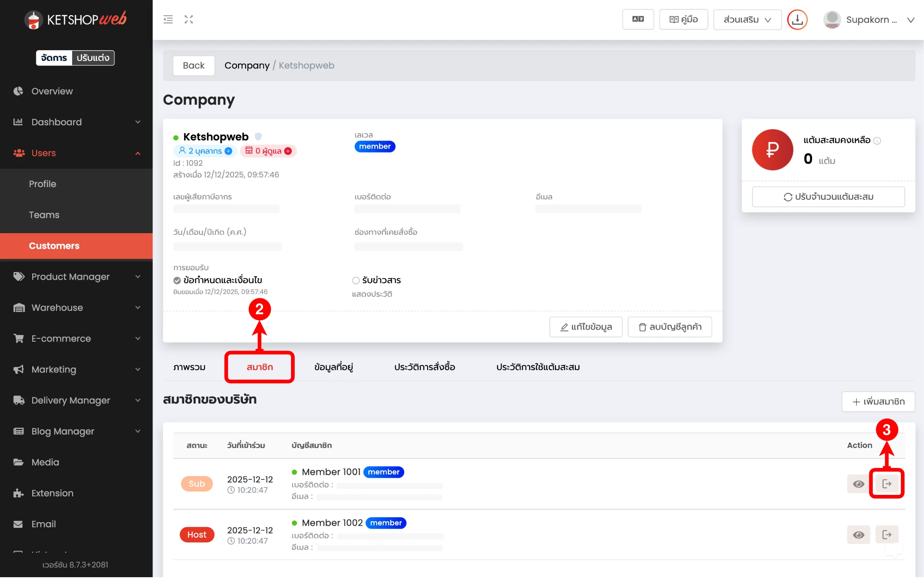Toggle the ข้อกำหนดและเงื่อนไข consent check
Screen dimensions: 924x578
tap(177, 280)
